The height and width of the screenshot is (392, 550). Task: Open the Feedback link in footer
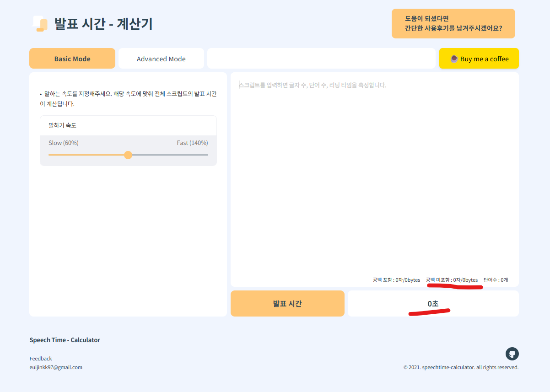coord(40,358)
